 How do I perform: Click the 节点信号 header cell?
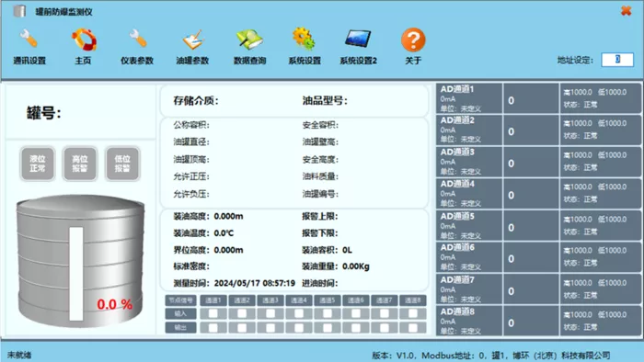180,300
